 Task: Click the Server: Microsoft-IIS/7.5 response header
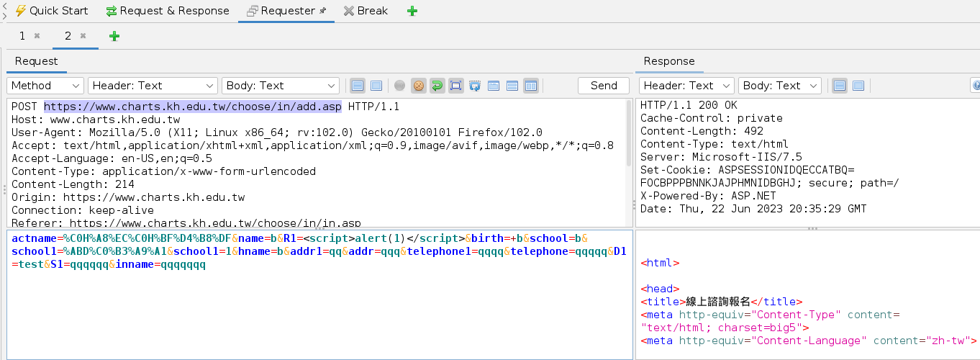click(x=721, y=157)
